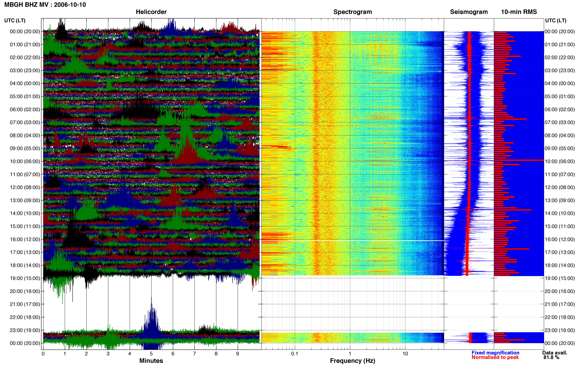Image resolution: width=588 pixels, height=368 pixels.
Task: Click the left '01:00 (21:00)' time label
Action: [x=25, y=45]
